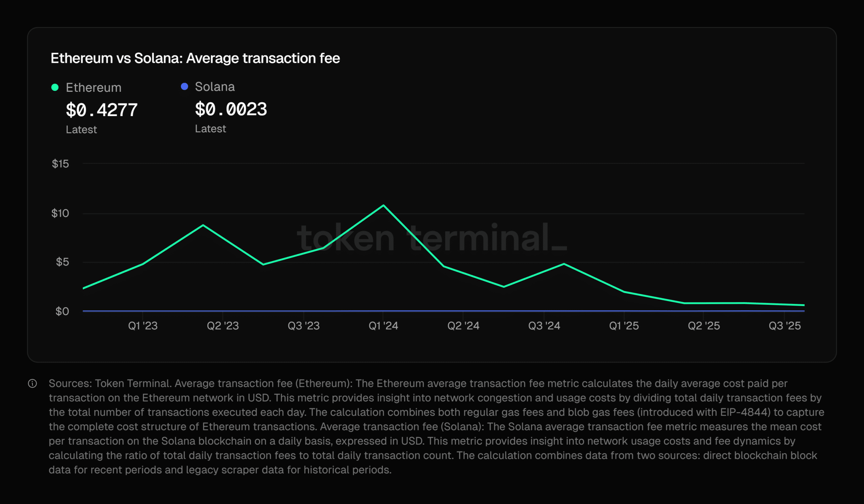The height and width of the screenshot is (504, 864).
Task: Click the info icon beside Sources text
Action: point(33,383)
